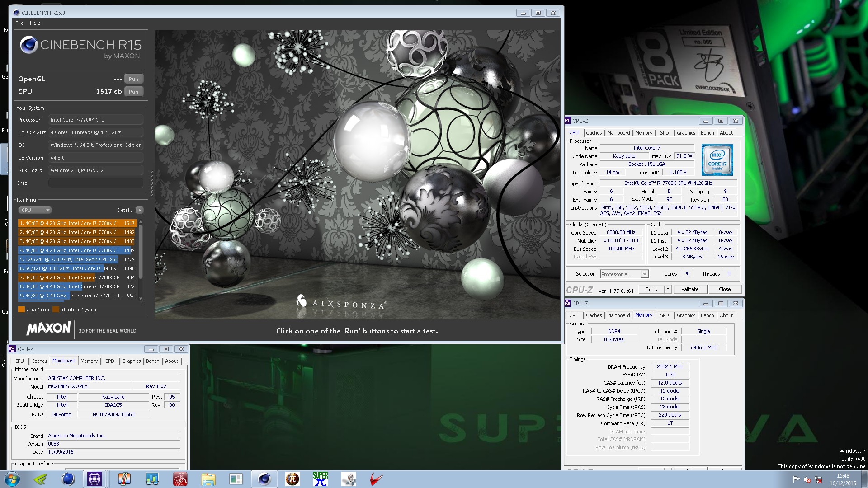Open Graphics tab in CPU-Z Memory window
The width and height of the screenshot is (868, 488).
(686, 315)
